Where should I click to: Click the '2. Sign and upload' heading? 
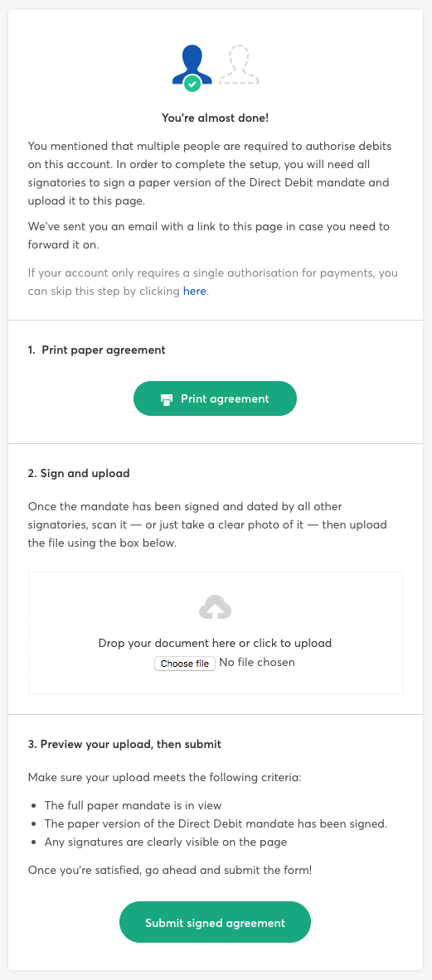click(x=79, y=473)
